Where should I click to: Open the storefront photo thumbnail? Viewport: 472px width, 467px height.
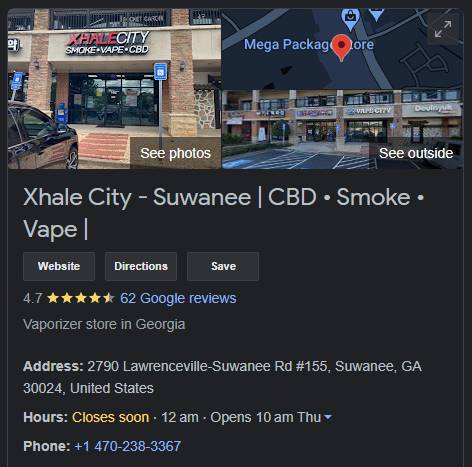click(x=114, y=89)
